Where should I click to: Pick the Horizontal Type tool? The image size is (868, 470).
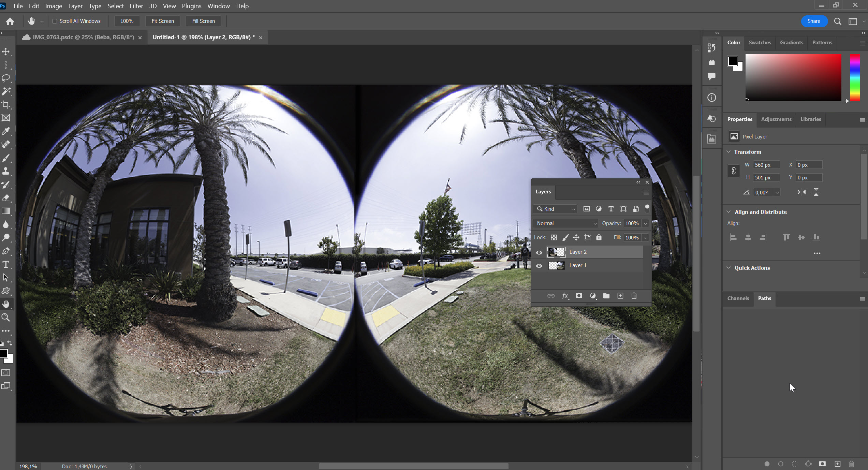[6, 264]
